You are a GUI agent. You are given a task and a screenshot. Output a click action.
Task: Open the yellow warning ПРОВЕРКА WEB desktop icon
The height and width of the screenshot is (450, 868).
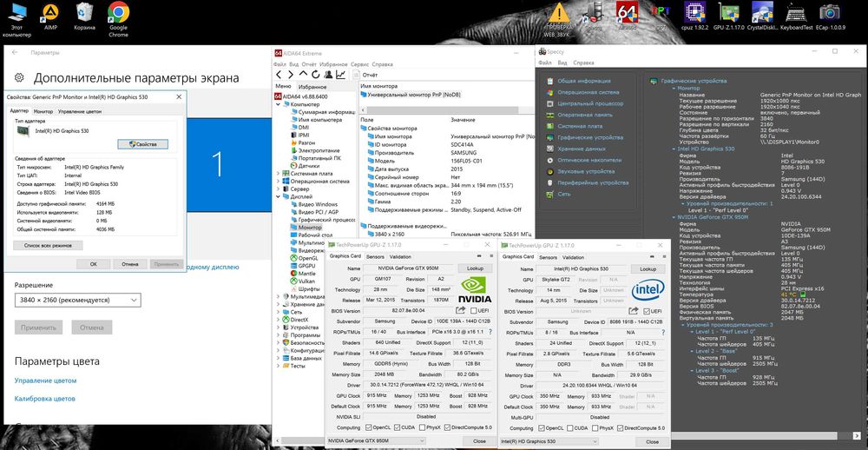tap(559, 19)
